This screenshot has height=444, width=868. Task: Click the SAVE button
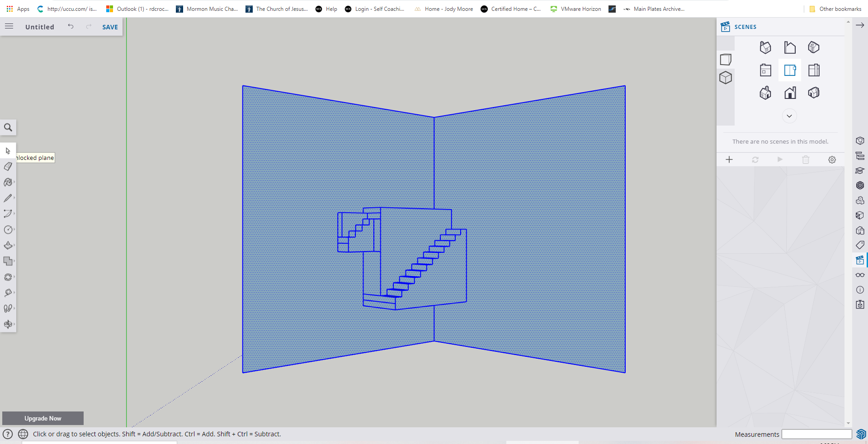click(109, 27)
